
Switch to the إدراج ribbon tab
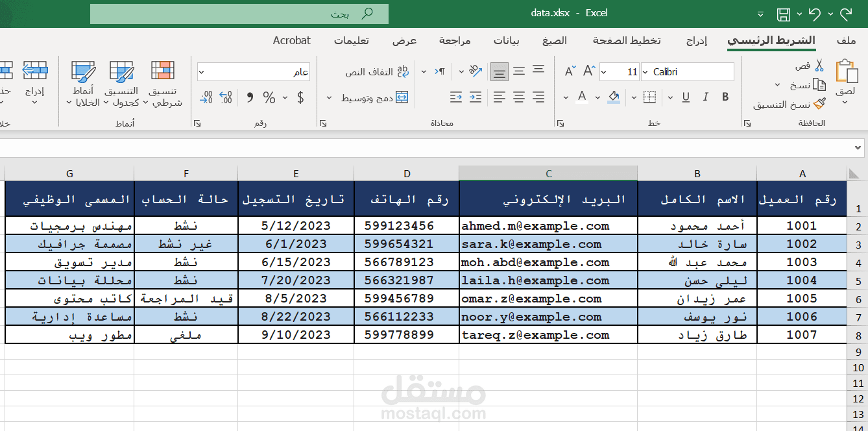[697, 40]
